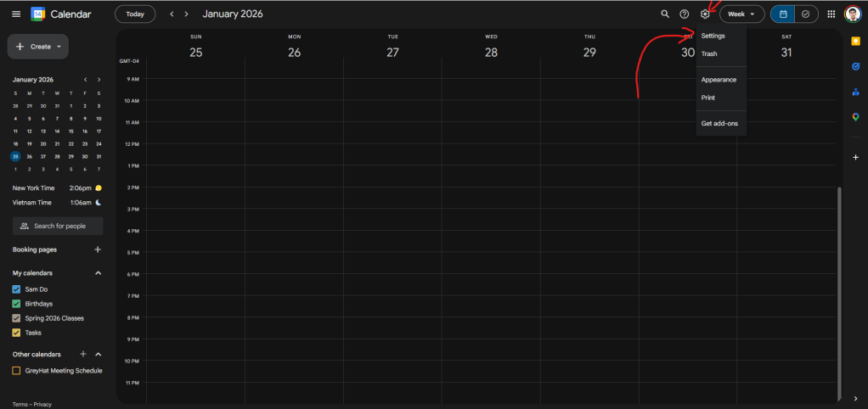Click the Vietnam Time label
This screenshot has height=409, width=868.
[32, 203]
